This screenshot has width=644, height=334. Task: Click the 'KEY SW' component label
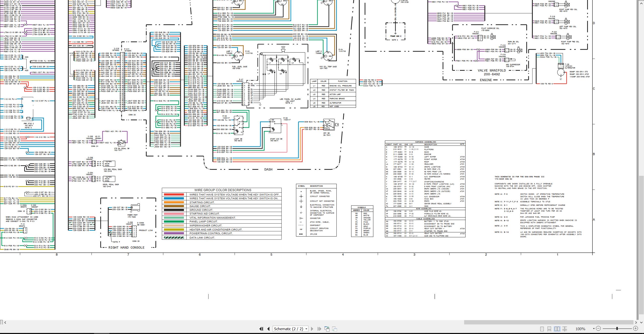(x=327, y=133)
